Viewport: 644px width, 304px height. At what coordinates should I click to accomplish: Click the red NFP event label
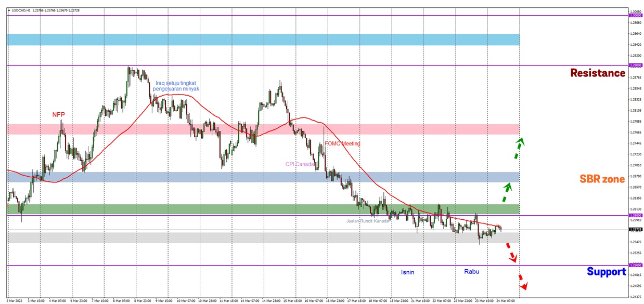click(x=59, y=115)
